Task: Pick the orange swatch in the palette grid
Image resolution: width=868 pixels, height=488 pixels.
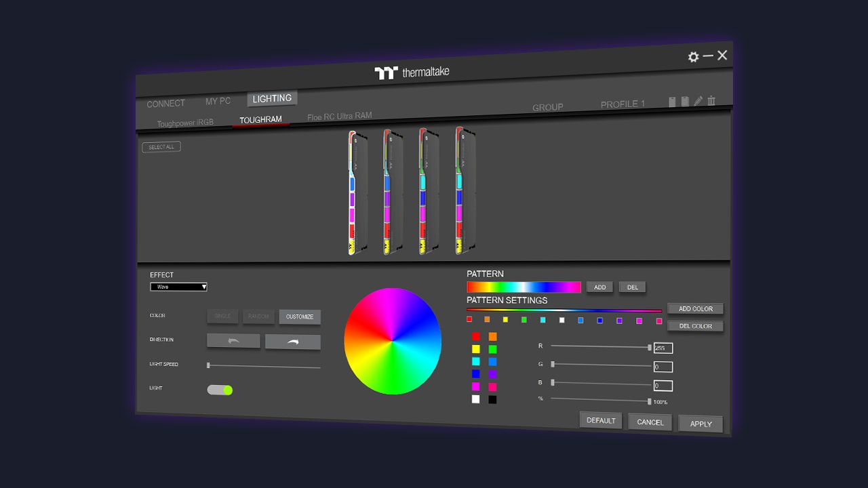Action: click(492, 336)
